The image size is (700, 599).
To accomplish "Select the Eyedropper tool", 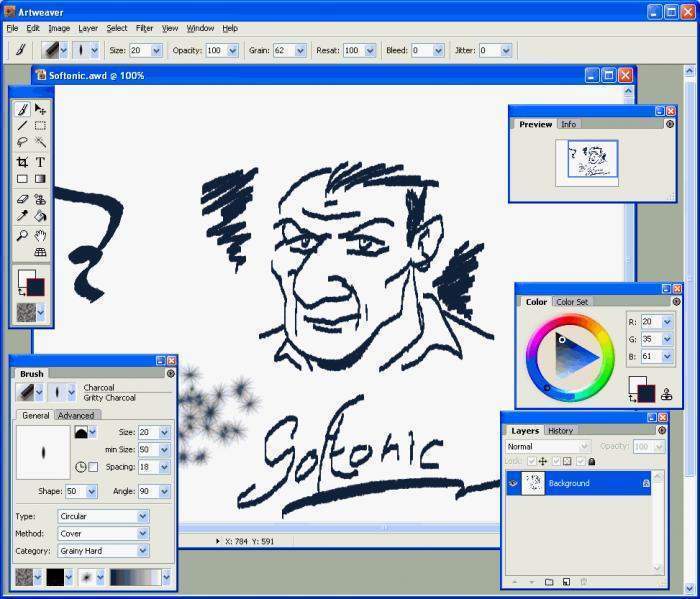I will click(x=22, y=216).
